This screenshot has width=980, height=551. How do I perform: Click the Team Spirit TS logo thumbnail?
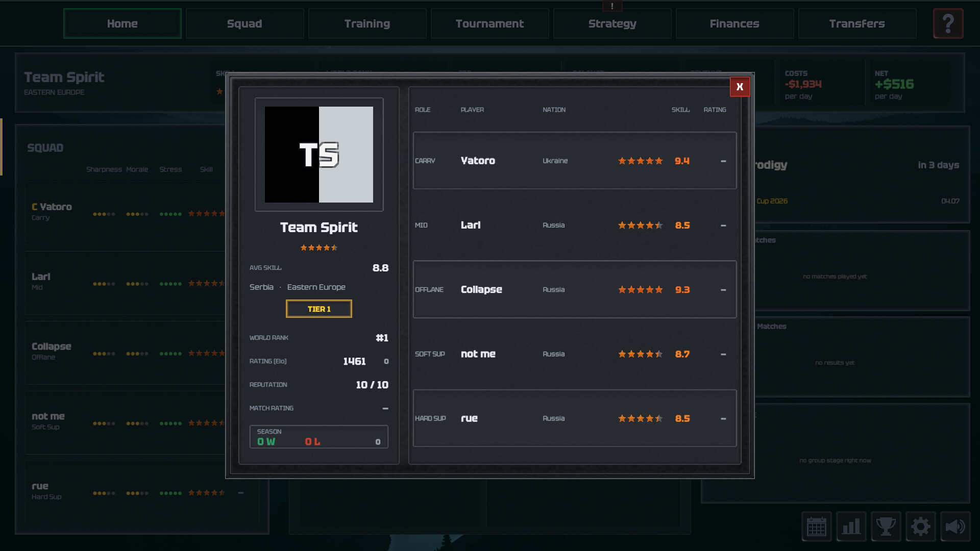pos(319,155)
